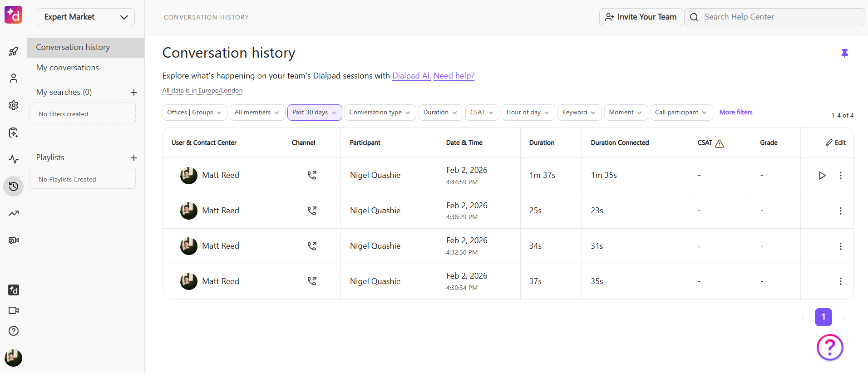Open more options for 4:32:30 PM call
868x373 pixels.
tap(840, 246)
